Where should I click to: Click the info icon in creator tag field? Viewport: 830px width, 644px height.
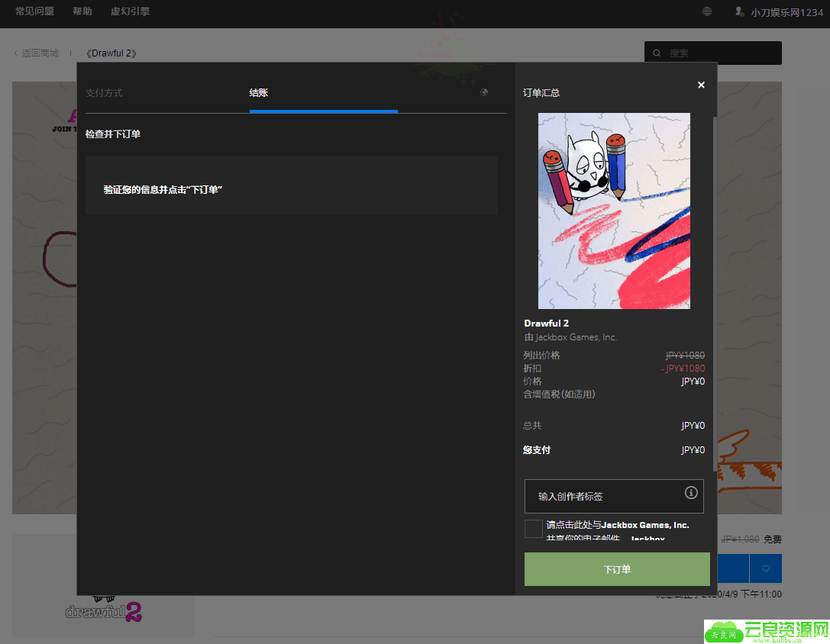coord(691,492)
